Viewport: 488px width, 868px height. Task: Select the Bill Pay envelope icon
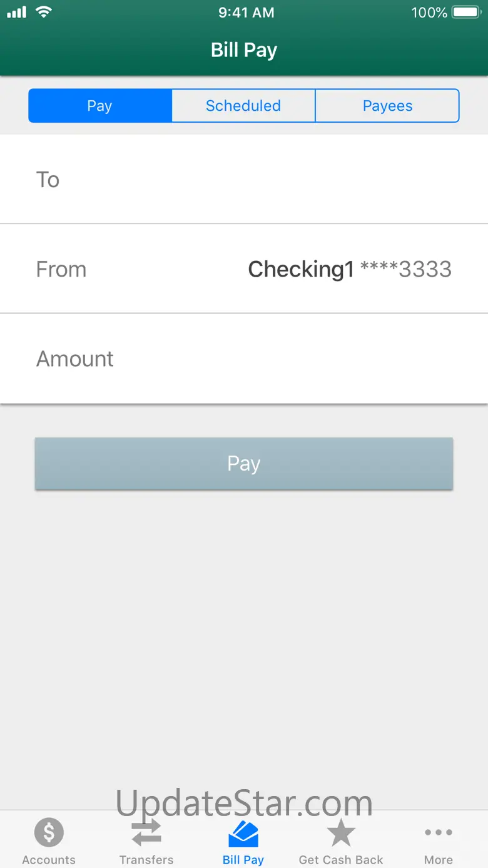pyautogui.click(x=243, y=834)
